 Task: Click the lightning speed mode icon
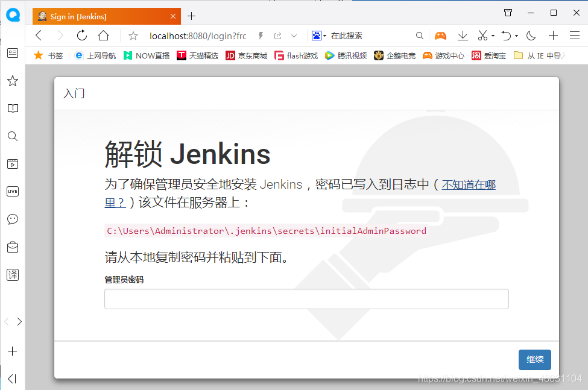(261, 36)
